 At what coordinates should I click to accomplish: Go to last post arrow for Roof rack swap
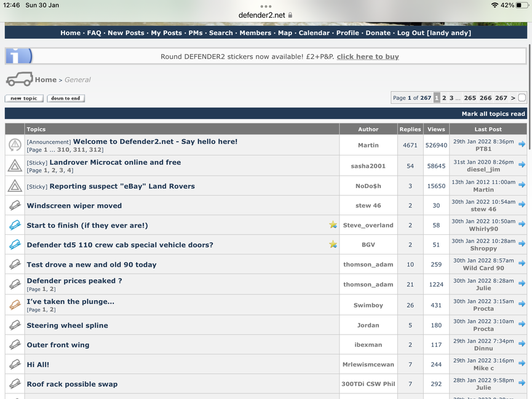coord(522,383)
